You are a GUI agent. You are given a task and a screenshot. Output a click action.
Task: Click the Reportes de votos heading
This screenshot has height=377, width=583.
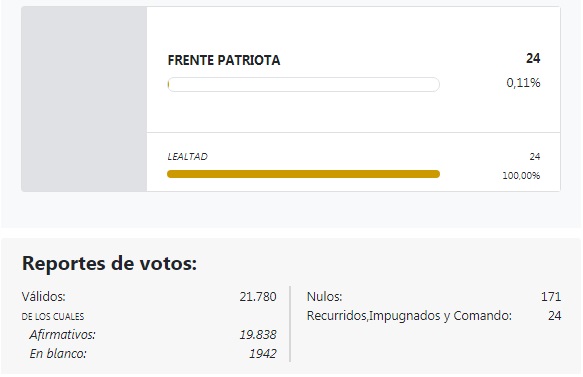109,263
